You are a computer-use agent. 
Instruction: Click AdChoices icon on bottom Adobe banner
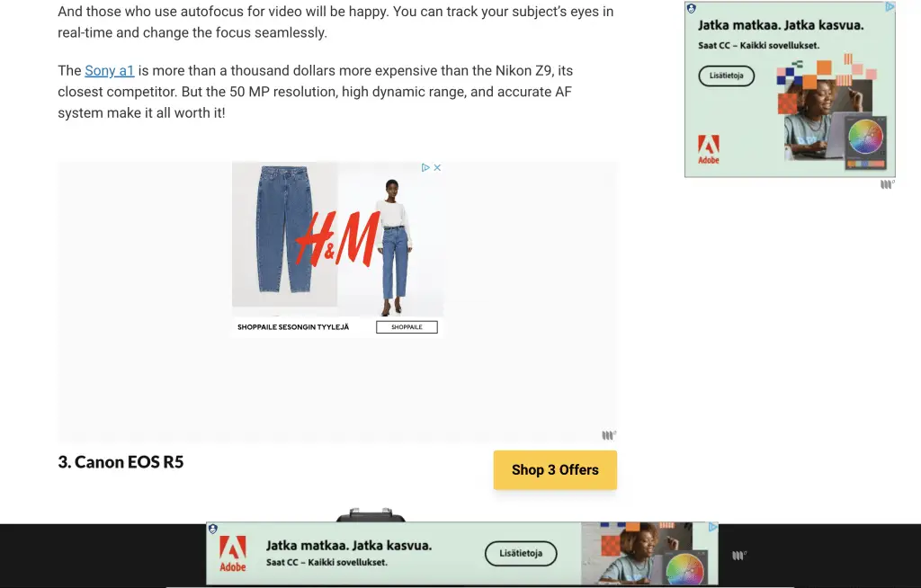point(712,527)
